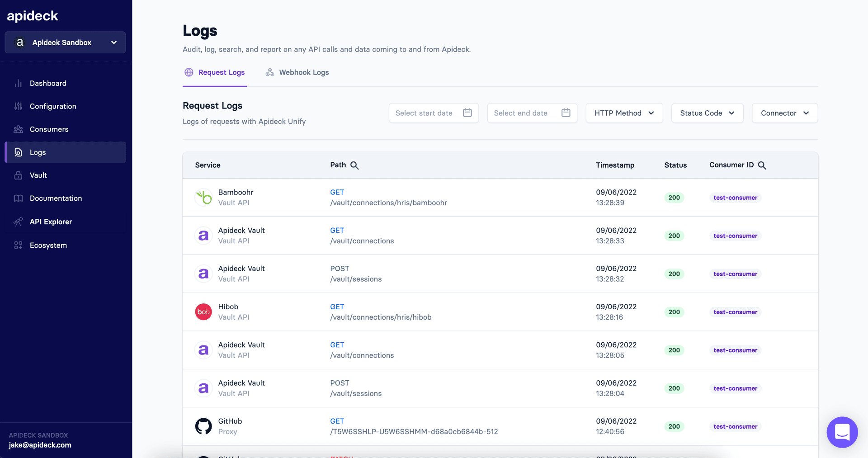Open API Explorer in the sidebar
The image size is (868, 458).
pos(65,222)
